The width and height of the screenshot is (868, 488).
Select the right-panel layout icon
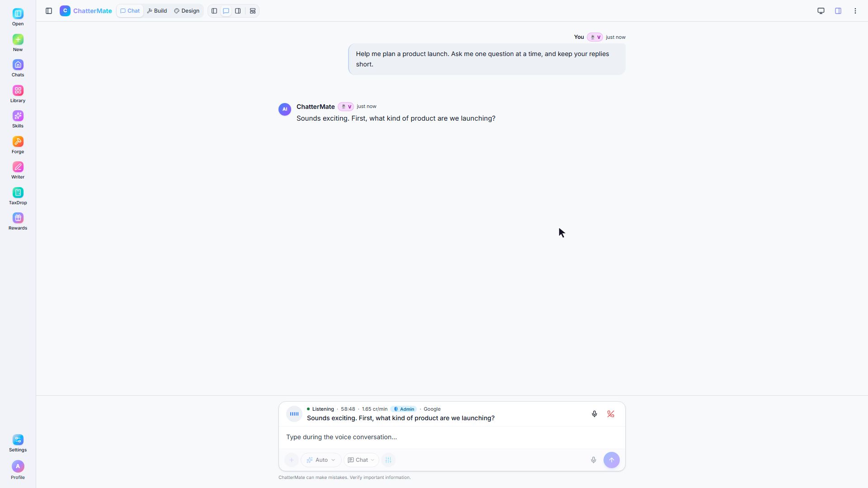(x=238, y=11)
